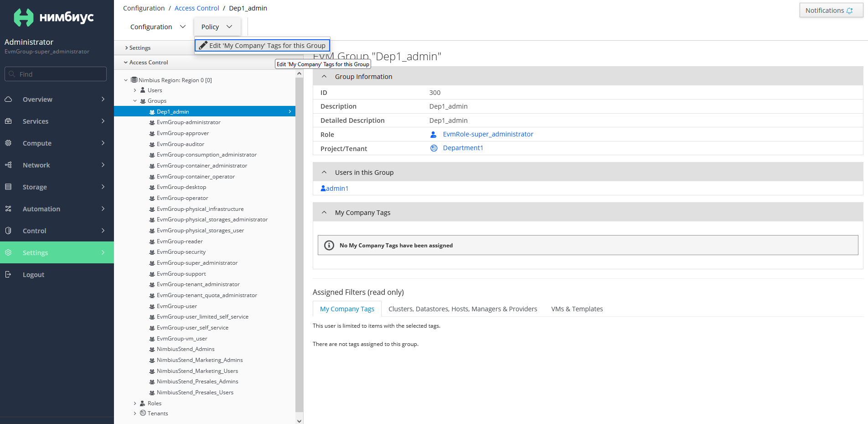Open the Overview sidebar menu
Viewport: 868px width, 424px height.
[x=57, y=99]
